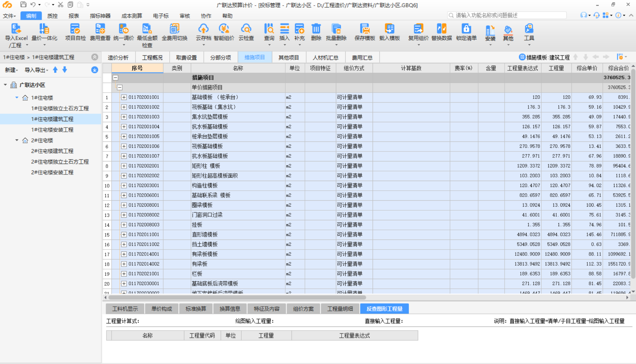
Task: Select the 特征及内容 bottom tab
Action: tap(267, 309)
